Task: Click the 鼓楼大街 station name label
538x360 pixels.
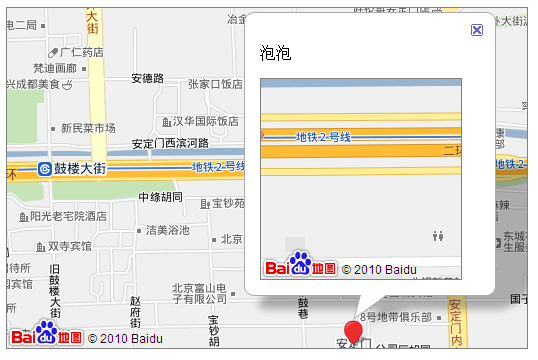Action: [80, 169]
